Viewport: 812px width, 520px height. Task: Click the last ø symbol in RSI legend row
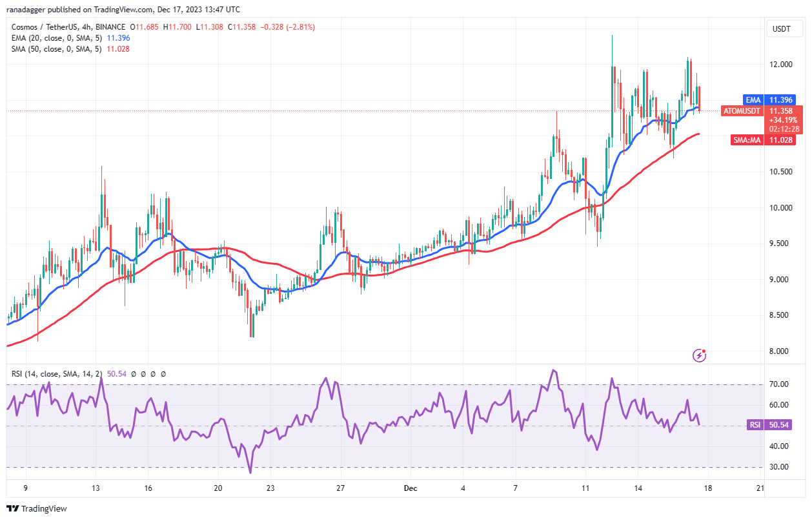[x=163, y=373]
